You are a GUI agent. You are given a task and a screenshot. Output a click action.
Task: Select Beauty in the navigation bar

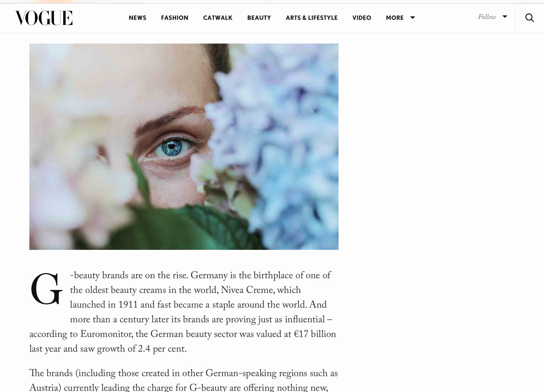259,18
